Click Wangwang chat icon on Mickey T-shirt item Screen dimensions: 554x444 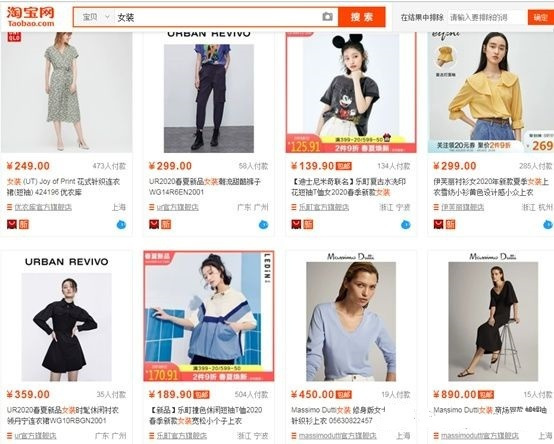pyautogui.click(x=406, y=224)
